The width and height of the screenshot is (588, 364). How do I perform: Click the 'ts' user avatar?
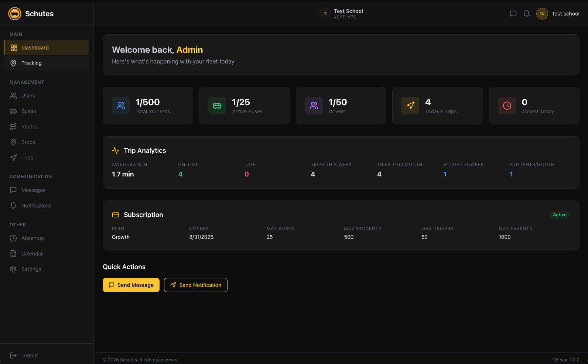coord(542,14)
